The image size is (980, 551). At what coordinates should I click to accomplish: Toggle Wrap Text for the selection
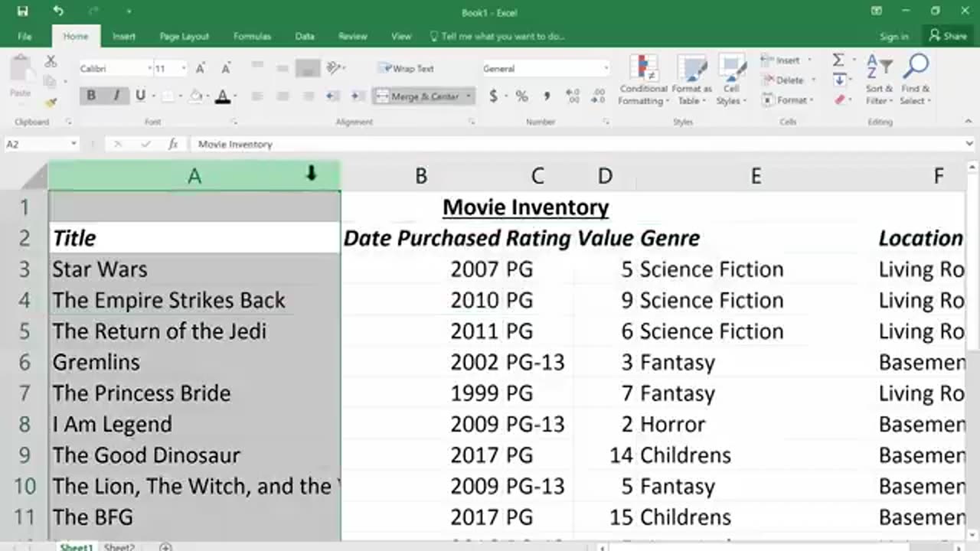click(407, 69)
